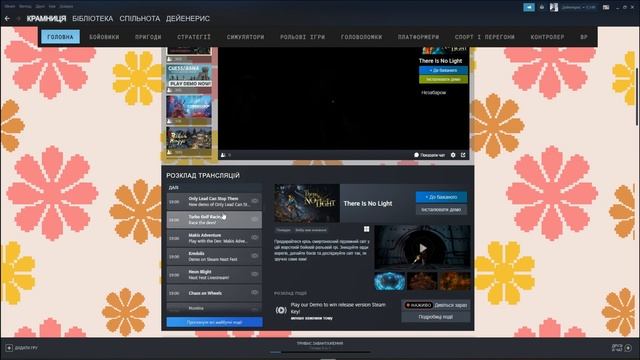The image size is (640, 360).
Task: Select Neon Blight stream row
Action: 214,274
